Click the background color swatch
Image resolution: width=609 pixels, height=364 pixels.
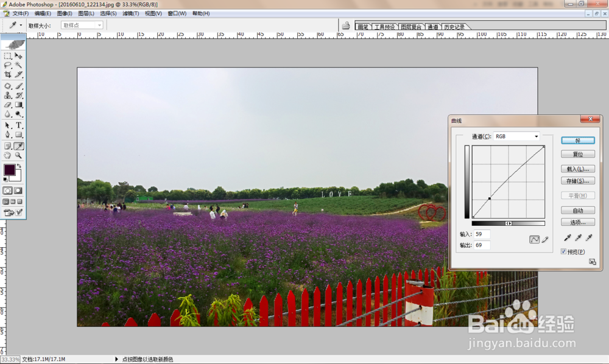pyautogui.click(x=17, y=177)
